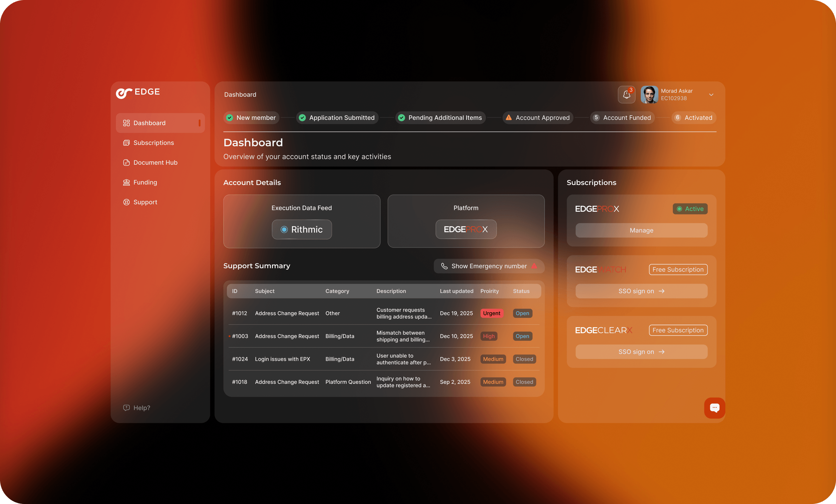This screenshot has width=836, height=504.
Task: Open Funding in the sidebar
Action: 160,182
